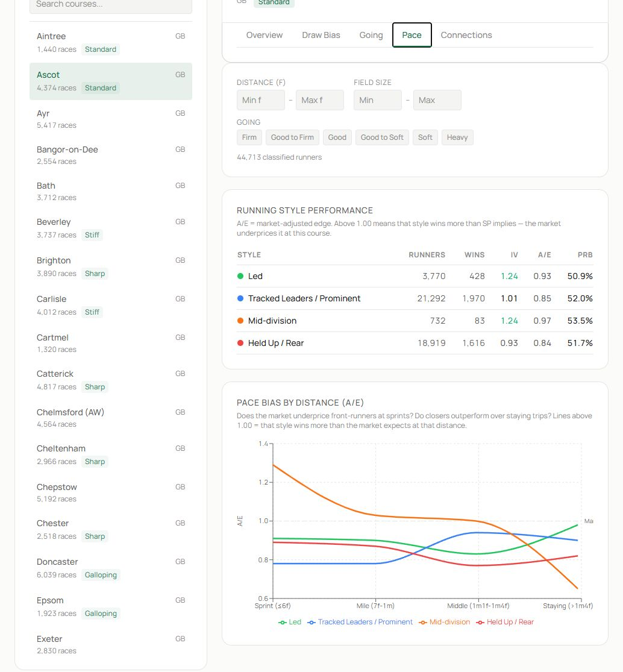Screen dimensions: 623x672
Task: Click the WINS column header
Action: coord(474,254)
